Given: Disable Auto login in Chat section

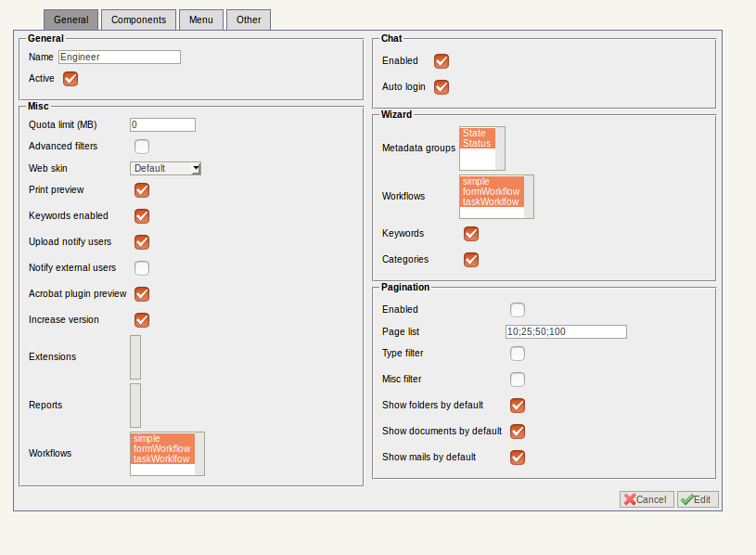Looking at the screenshot, I should tap(442, 87).
